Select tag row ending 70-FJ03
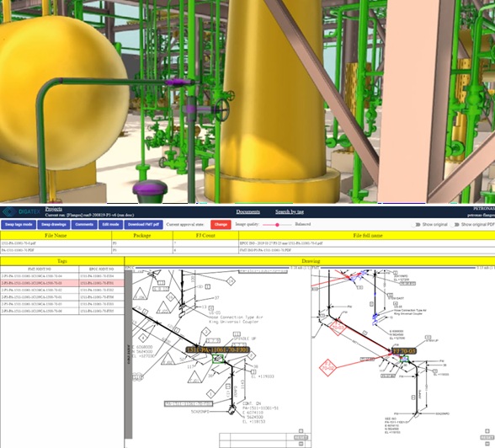The width and height of the screenshot is (495, 448). (62, 304)
